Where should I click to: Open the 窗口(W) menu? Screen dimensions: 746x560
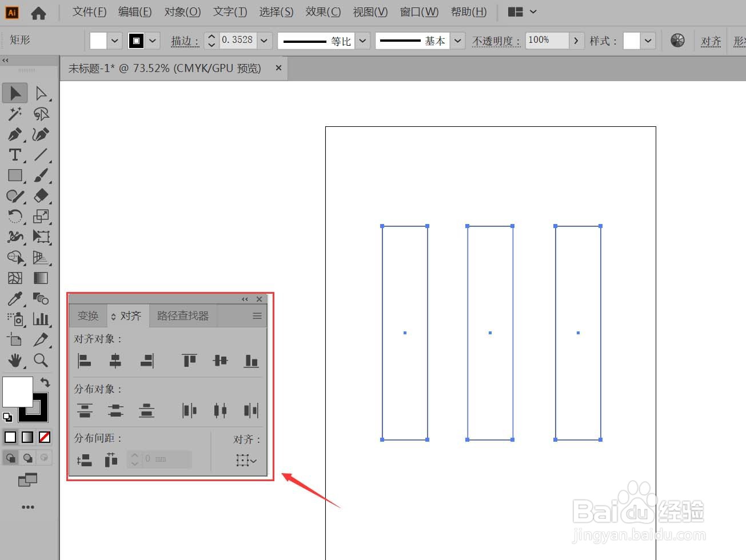click(419, 12)
